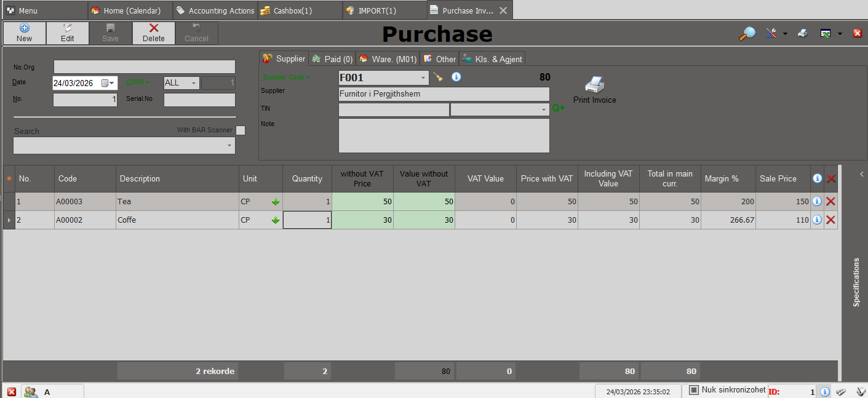The image size is (868, 398).
Task: Click the green Q+ icon beside TIN
Action: 558,108
